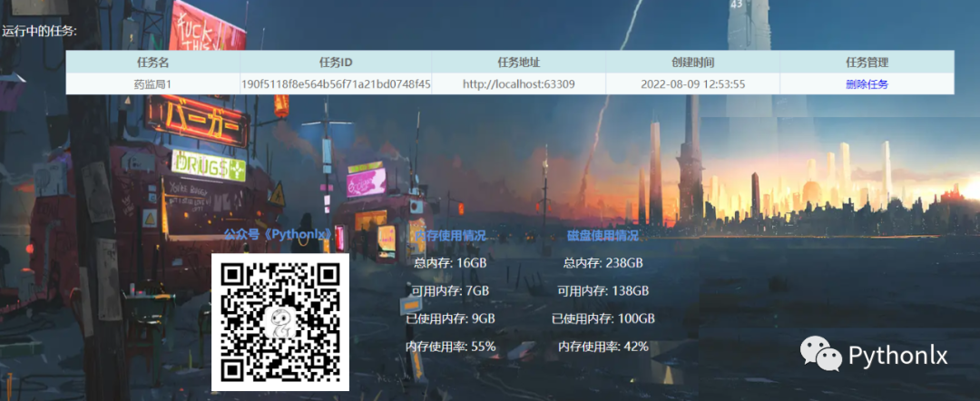
Task: Click the Pythonlx QR code image
Action: pyautogui.click(x=280, y=322)
